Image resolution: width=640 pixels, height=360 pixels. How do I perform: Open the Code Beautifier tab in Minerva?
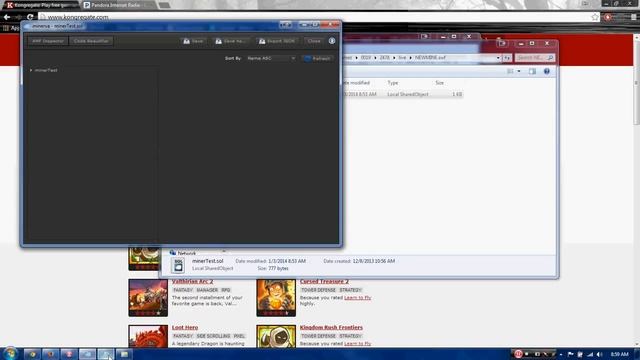(91, 41)
